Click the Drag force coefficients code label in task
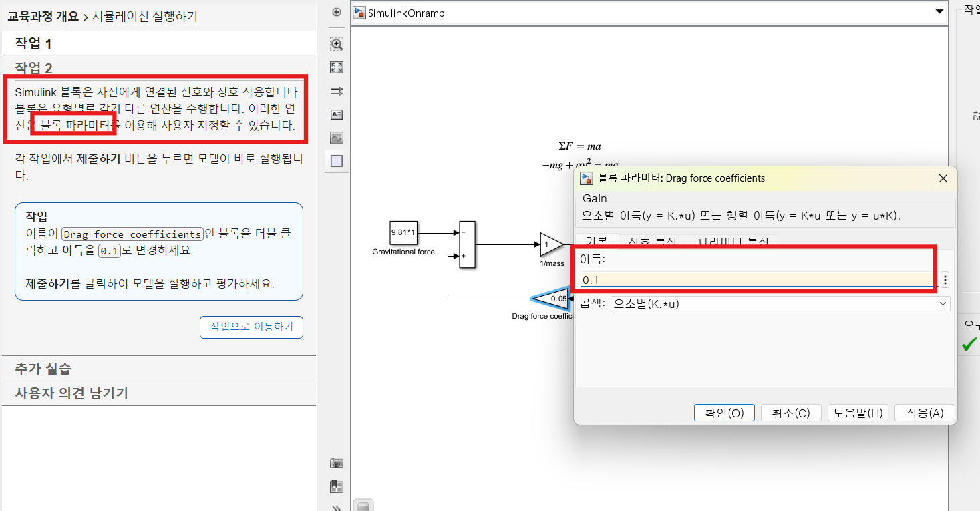The width and height of the screenshot is (980, 511). pos(132,234)
